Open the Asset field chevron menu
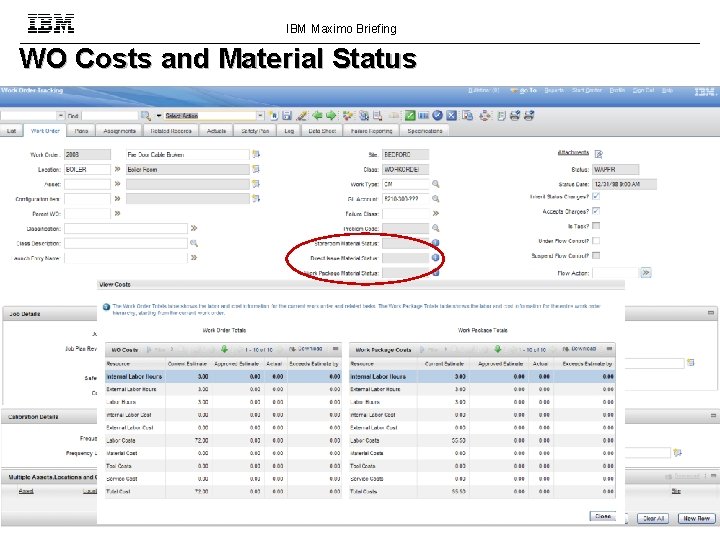Image resolution: width=720 pixels, height=540 pixels. (x=117, y=184)
